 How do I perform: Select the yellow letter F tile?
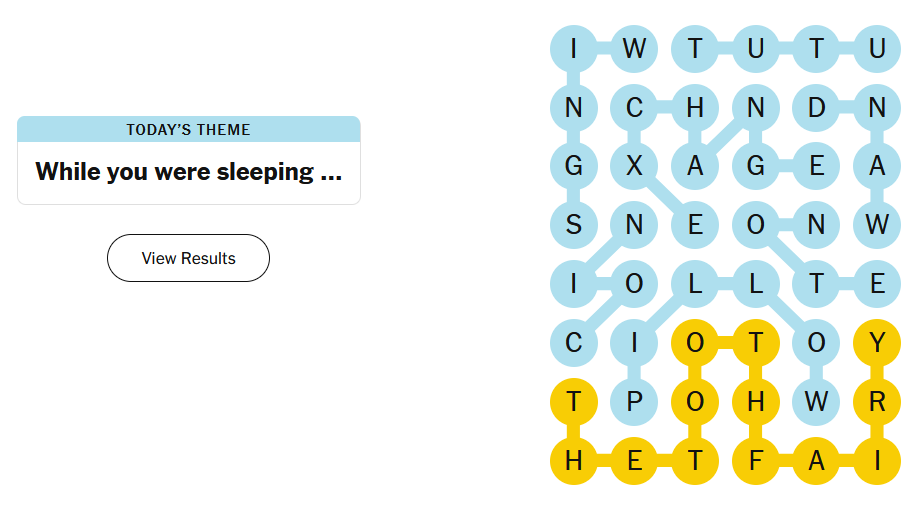756,461
